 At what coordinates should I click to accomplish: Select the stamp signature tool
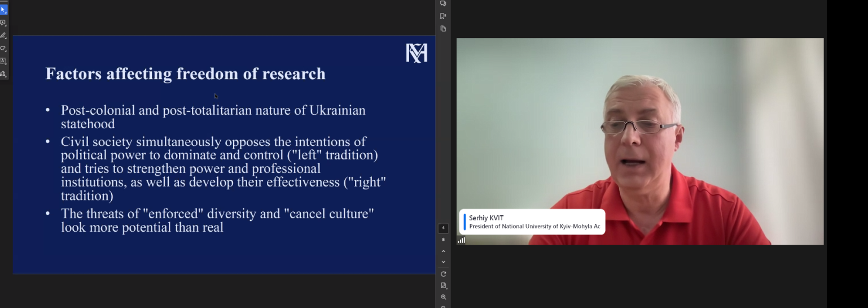tap(3, 74)
